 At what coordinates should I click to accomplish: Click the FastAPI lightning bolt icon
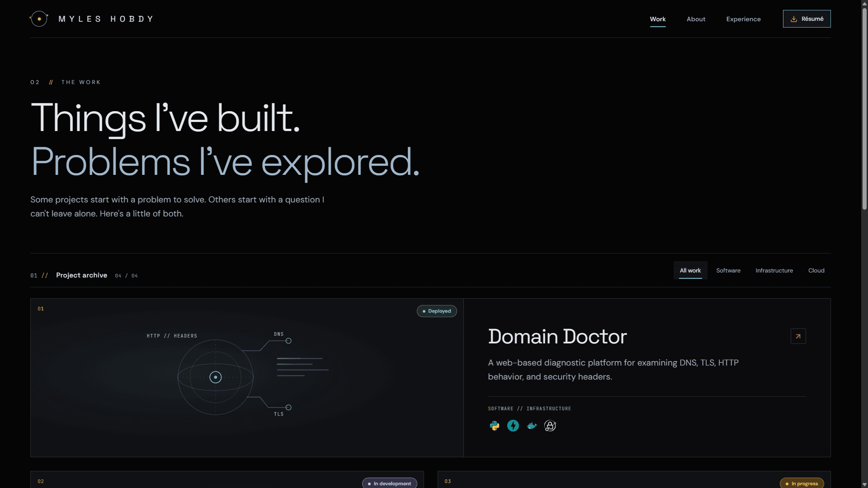click(x=513, y=426)
